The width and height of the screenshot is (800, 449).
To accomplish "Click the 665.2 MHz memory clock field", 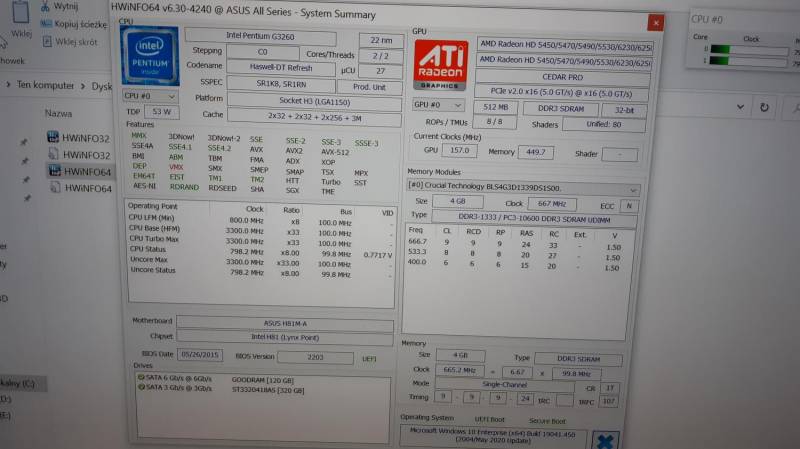I will (x=459, y=370).
